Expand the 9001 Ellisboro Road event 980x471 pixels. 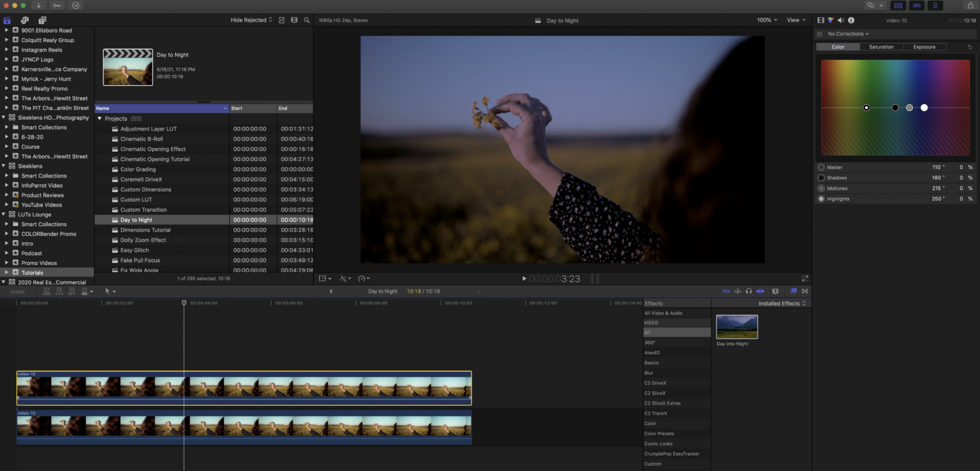pos(7,31)
